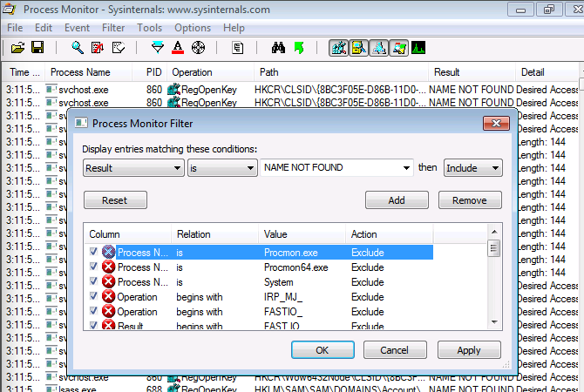Click the Result column header in main window
The width and height of the screenshot is (584, 392).
472,72
